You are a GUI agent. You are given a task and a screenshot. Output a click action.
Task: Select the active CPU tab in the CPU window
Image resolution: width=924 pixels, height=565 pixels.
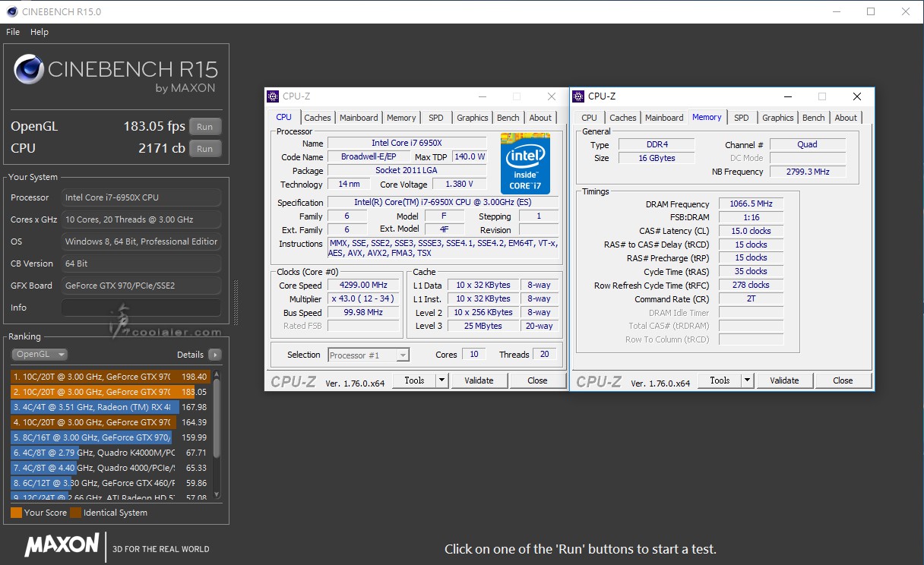pos(283,117)
